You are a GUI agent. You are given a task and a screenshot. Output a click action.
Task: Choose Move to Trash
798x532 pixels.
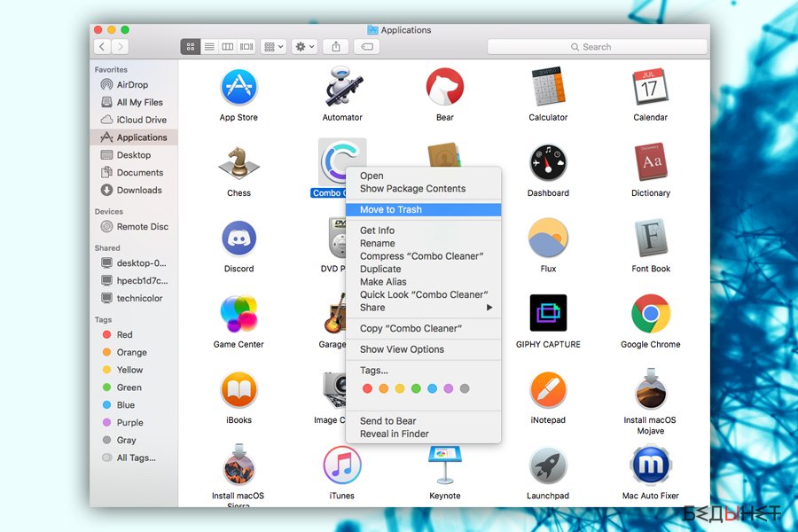pos(423,209)
